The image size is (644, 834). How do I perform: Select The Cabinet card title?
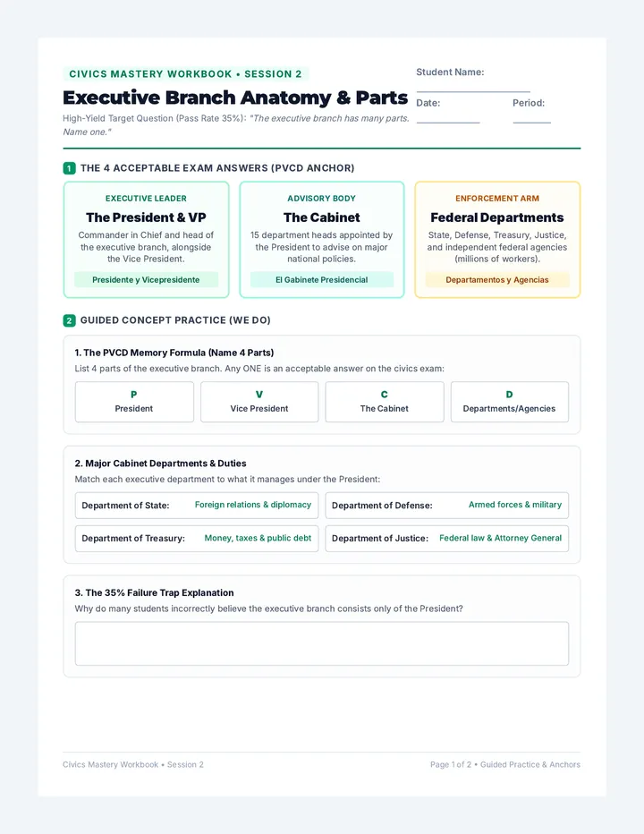[322, 217]
